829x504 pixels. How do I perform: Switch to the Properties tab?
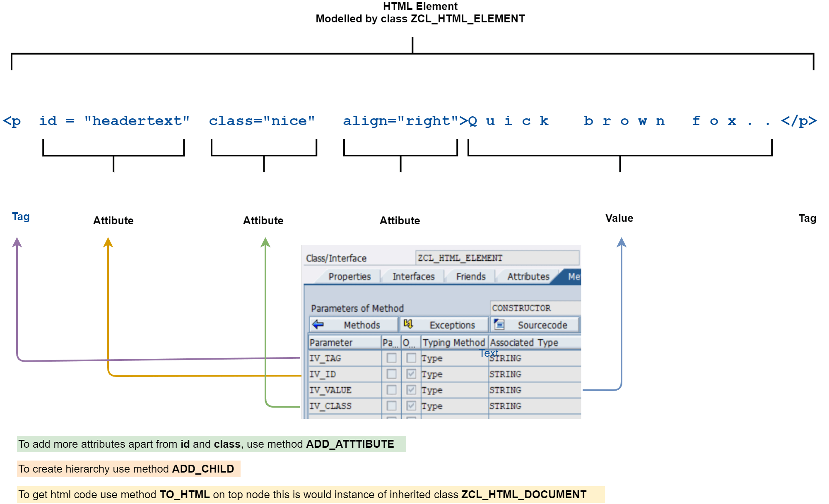point(349,276)
